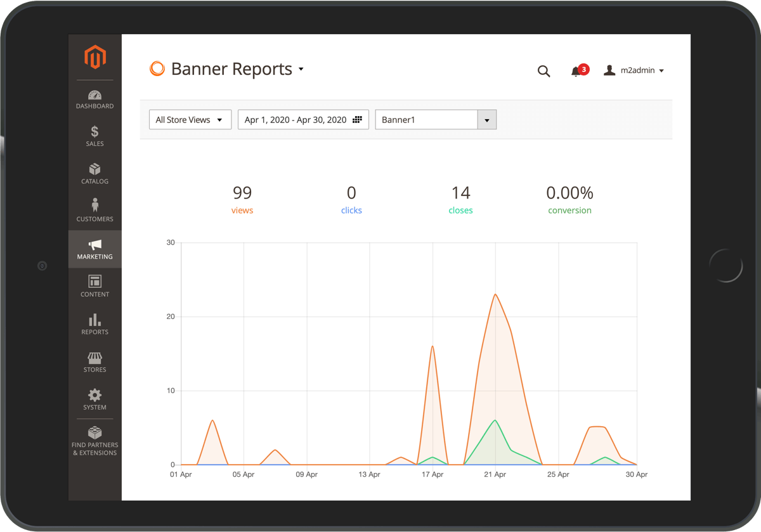Select the Marketing sidebar menu

coord(94,249)
